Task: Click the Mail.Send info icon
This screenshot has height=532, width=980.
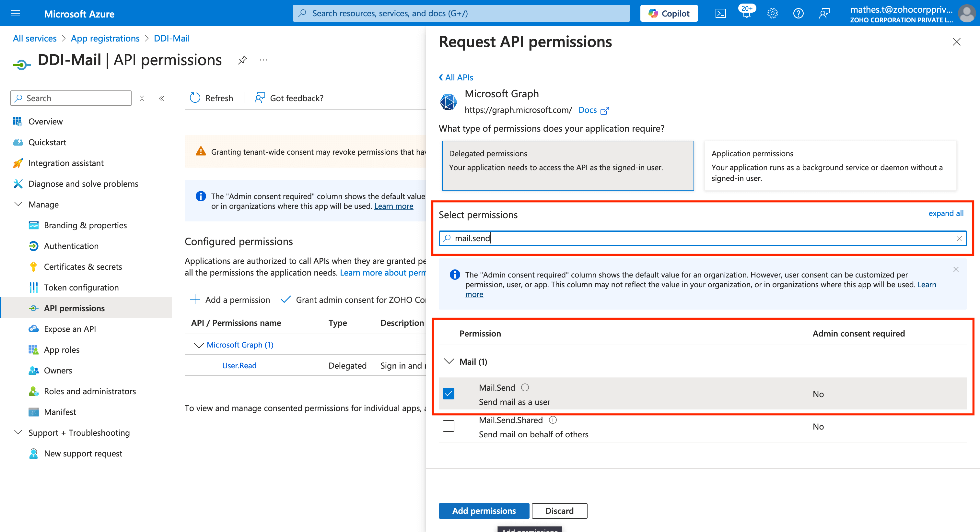Action: (x=525, y=387)
